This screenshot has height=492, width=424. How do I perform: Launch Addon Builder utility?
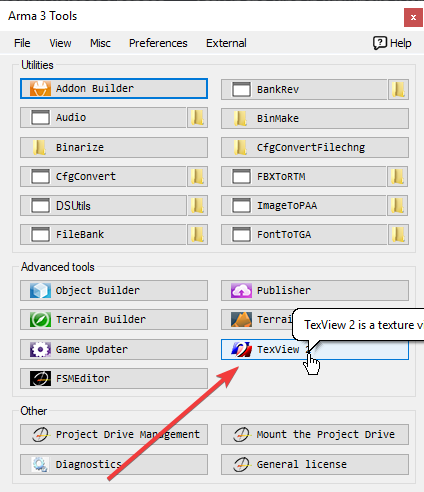click(114, 89)
